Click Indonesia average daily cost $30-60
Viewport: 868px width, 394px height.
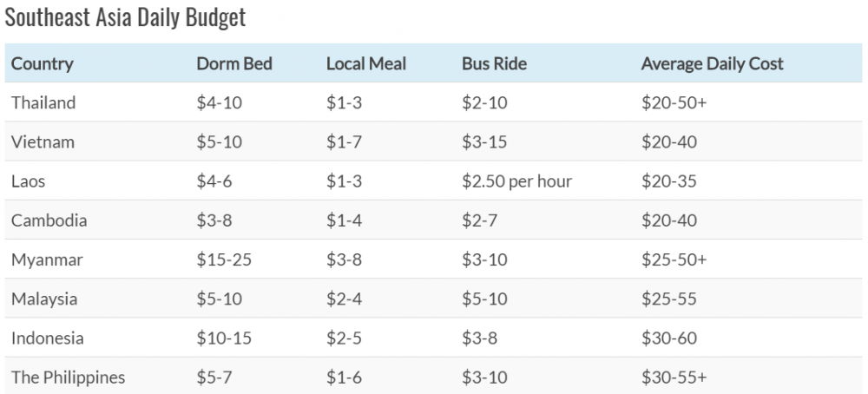point(668,338)
